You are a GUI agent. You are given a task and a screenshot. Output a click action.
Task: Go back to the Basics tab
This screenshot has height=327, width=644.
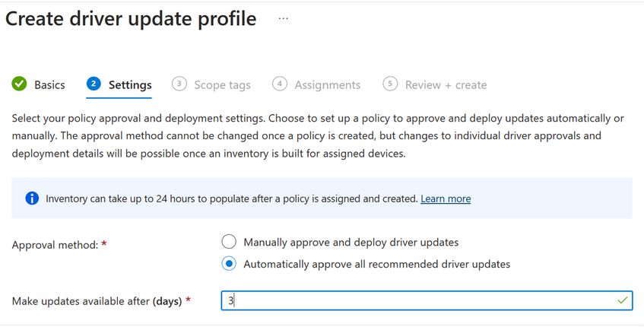click(x=49, y=85)
